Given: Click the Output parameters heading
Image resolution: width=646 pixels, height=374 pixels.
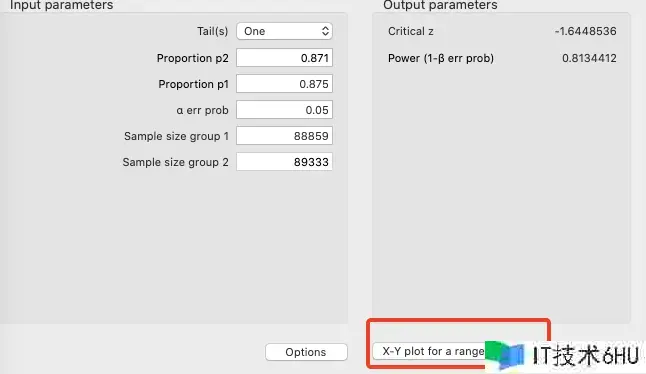Looking at the screenshot, I should 440,5.
